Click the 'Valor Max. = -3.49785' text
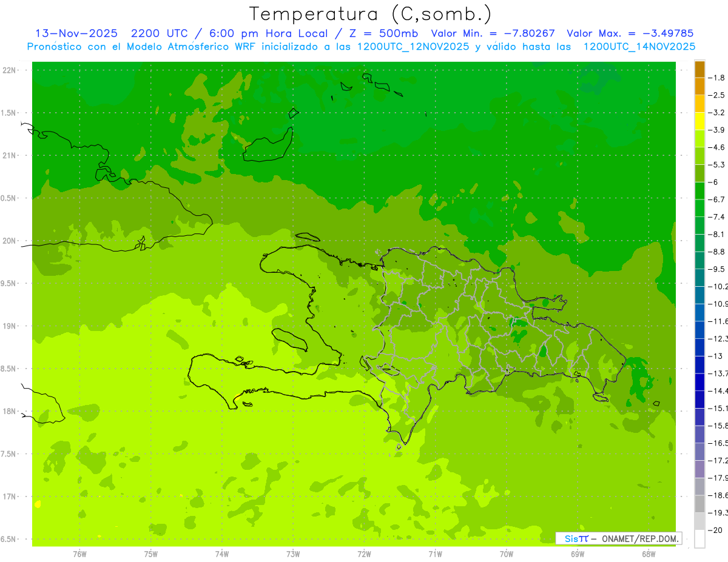 click(x=630, y=33)
